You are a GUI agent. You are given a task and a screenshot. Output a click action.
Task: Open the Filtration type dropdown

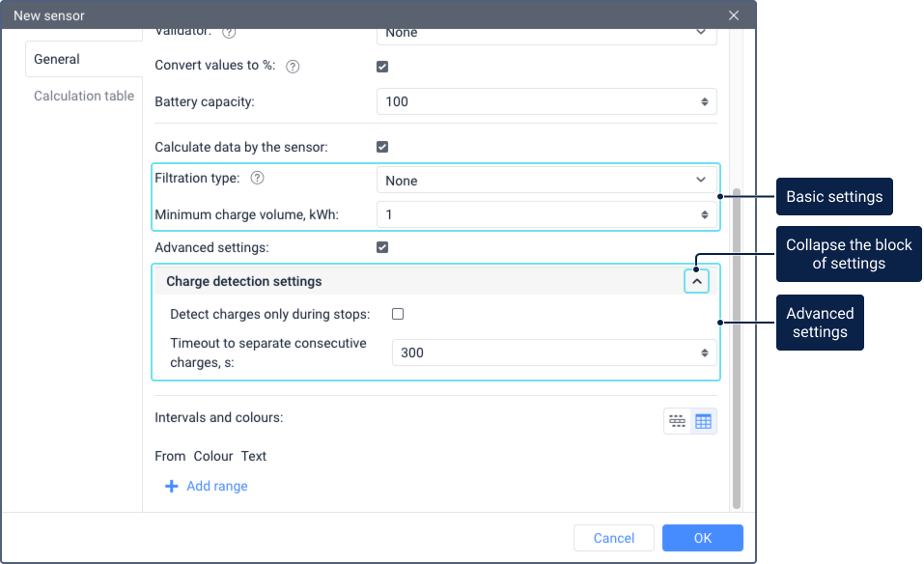(x=546, y=181)
